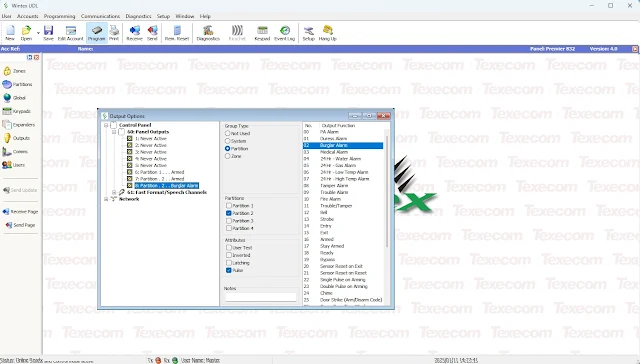Open Zones in the sidebar
This screenshot has height=364, width=640.
tap(15, 71)
